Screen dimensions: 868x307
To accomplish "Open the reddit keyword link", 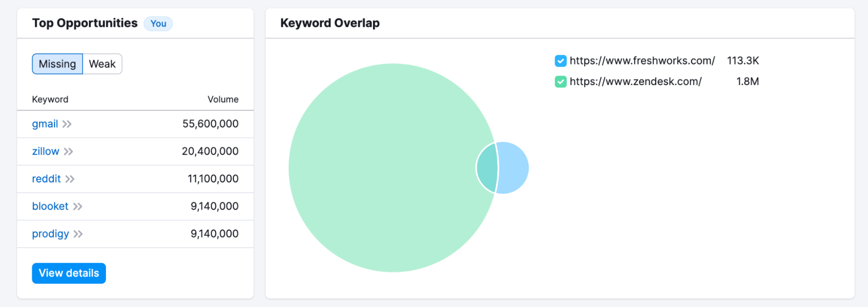I will click(x=46, y=179).
